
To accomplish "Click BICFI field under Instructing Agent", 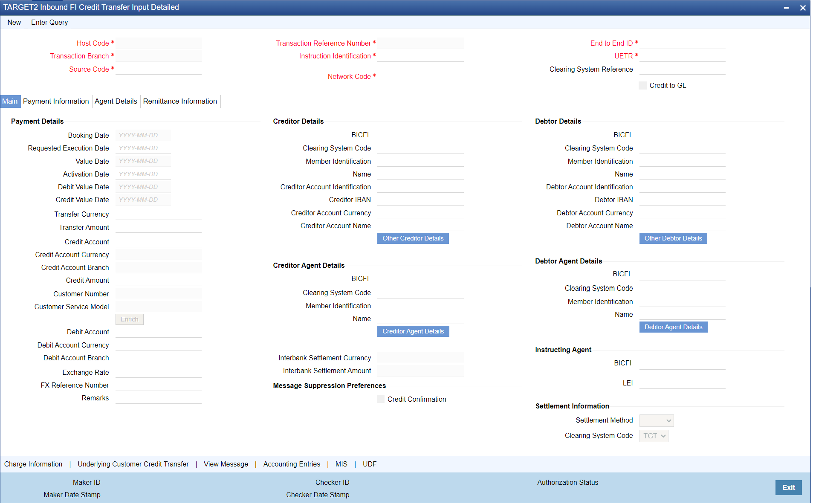I will pos(683,363).
